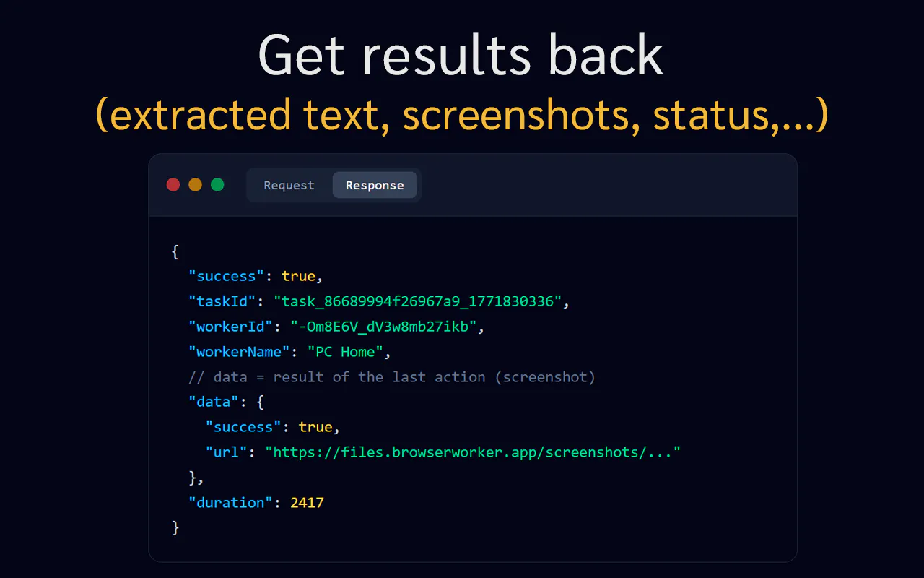
Task: Click the duration value 2417
Action: [x=307, y=503]
